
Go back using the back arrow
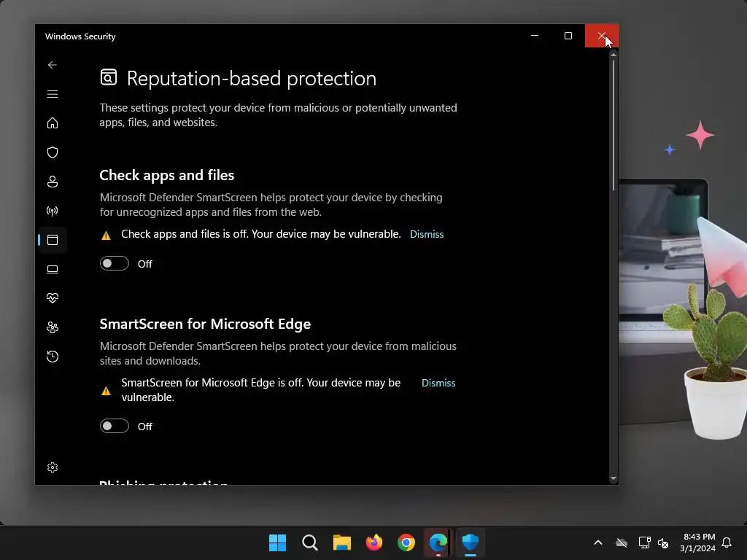tap(53, 65)
